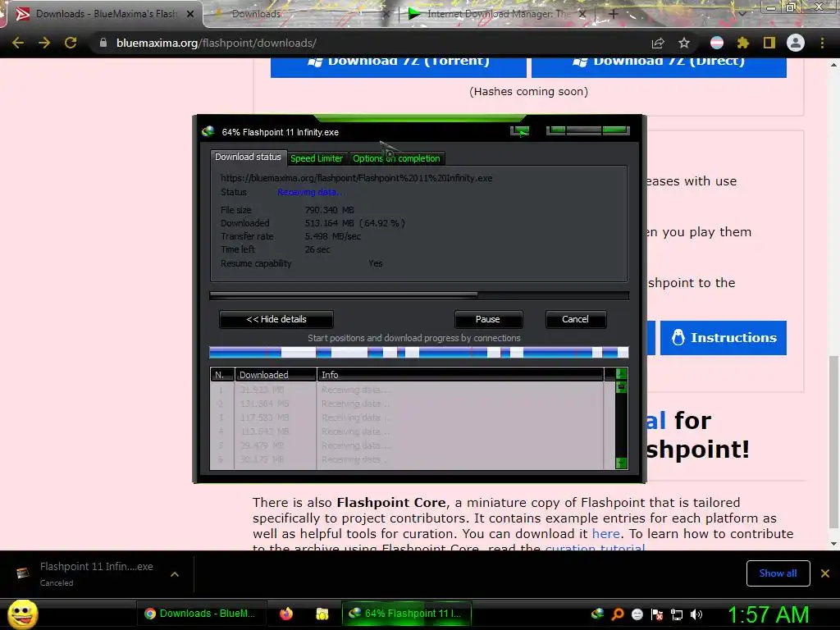The width and height of the screenshot is (840, 630).
Task: Click the connections progress segment bar
Action: (419, 352)
